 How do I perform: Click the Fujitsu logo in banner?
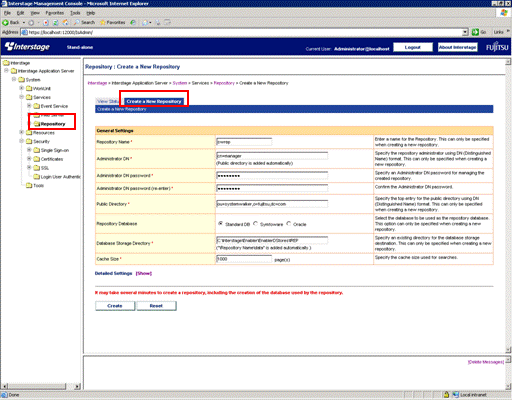point(497,47)
